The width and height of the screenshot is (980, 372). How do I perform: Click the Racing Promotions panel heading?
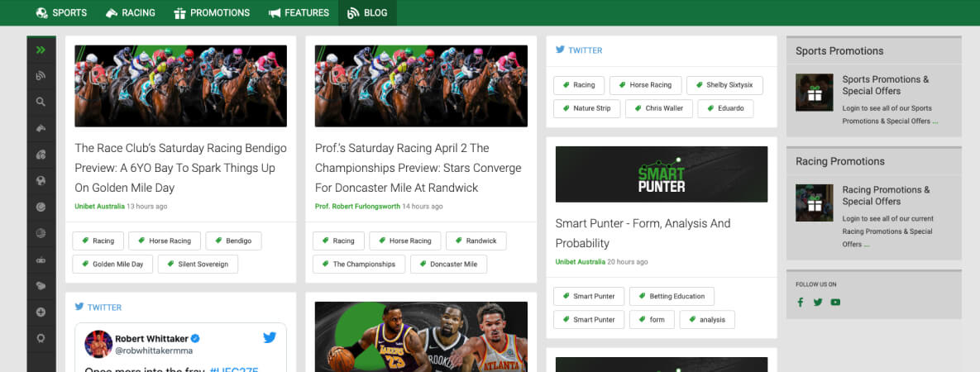click(x=840, y=161)
